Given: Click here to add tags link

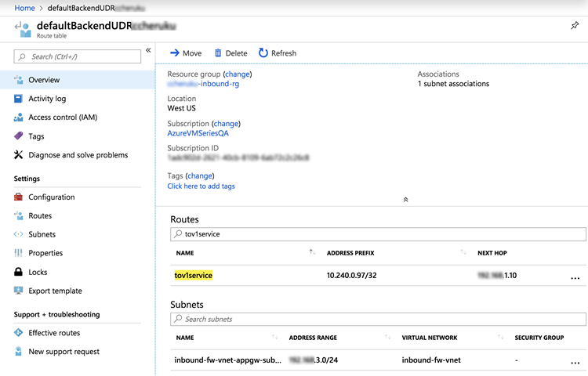Looking at the screenshot, I should [201, 186].
